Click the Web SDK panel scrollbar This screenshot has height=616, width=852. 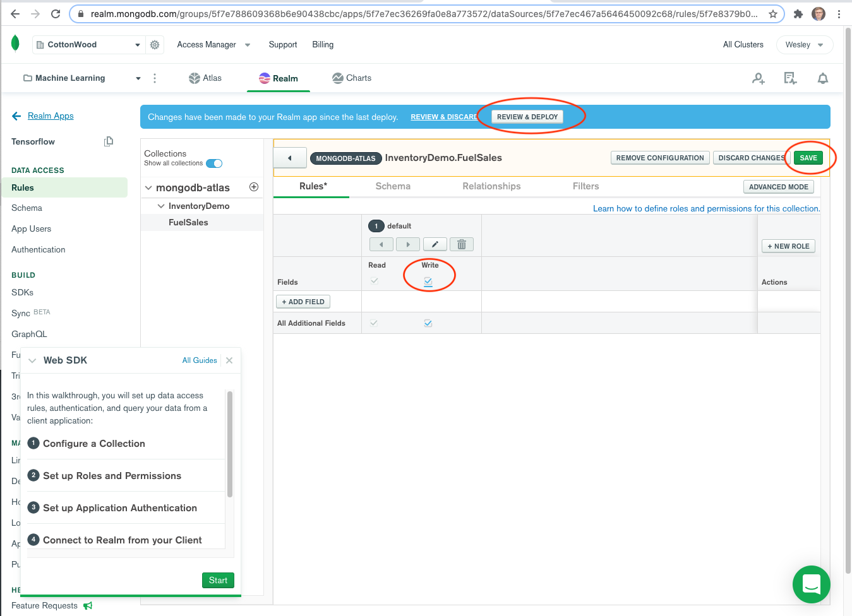tap(230, 444)
